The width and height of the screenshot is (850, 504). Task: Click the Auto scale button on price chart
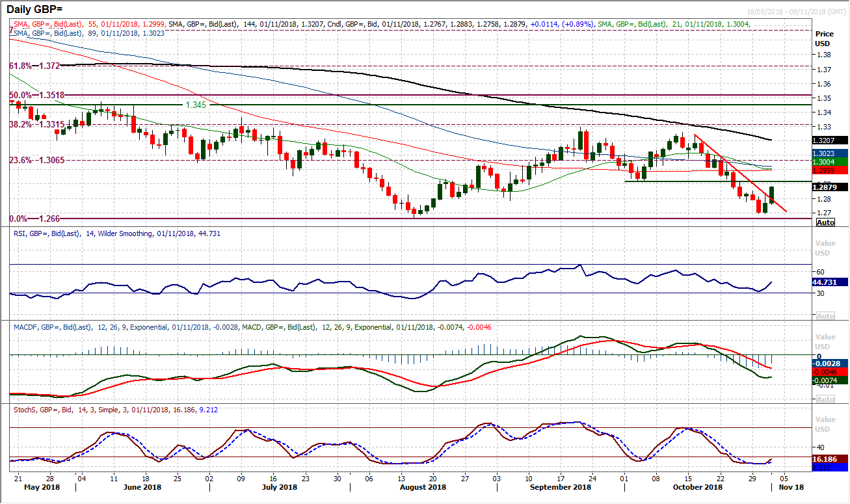point(825,222)
